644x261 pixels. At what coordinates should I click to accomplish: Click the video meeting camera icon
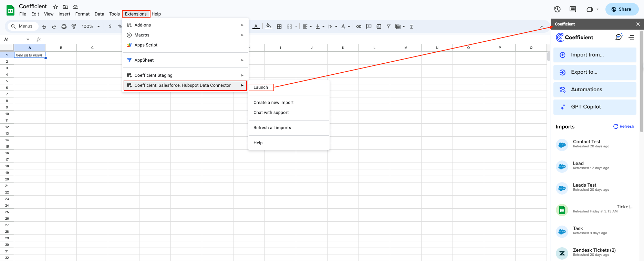click(590, 9)
